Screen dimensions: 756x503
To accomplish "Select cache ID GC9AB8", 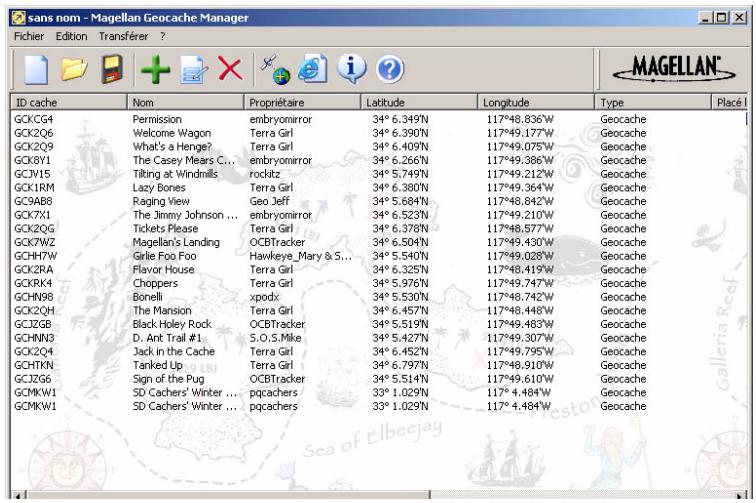I will [33, 201].
